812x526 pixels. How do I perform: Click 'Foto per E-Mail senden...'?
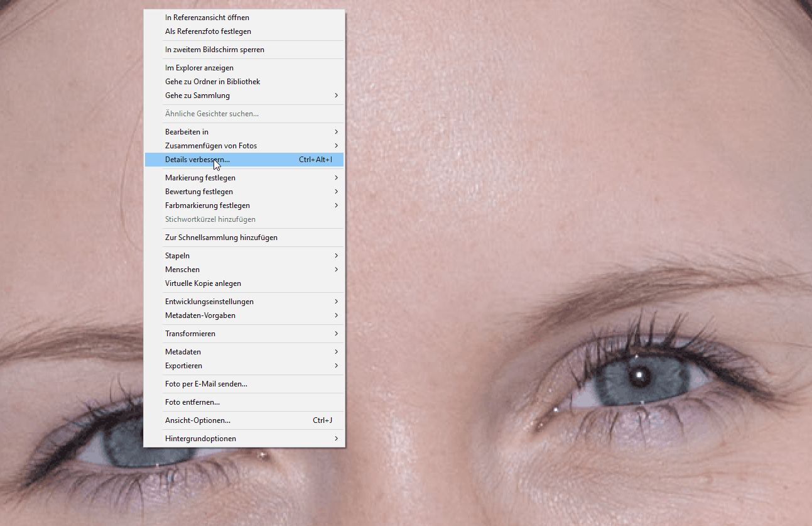point(206,384)
